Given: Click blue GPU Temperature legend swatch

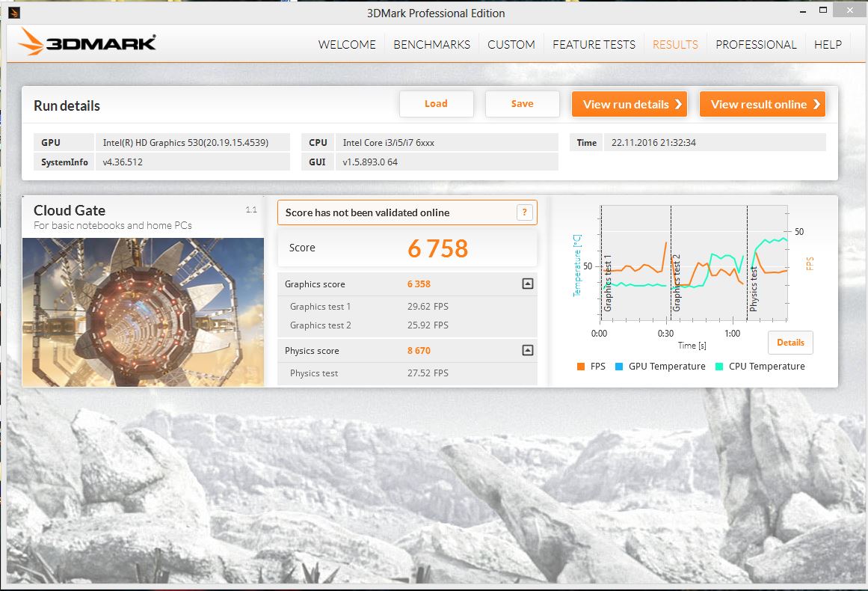Looking at the screenshot, I should click(619, 366).
